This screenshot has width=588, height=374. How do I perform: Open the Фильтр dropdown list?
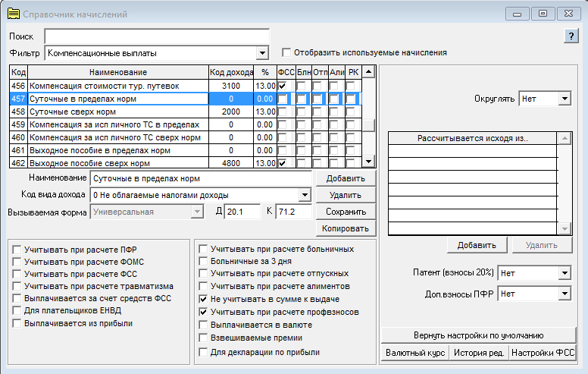262,53
